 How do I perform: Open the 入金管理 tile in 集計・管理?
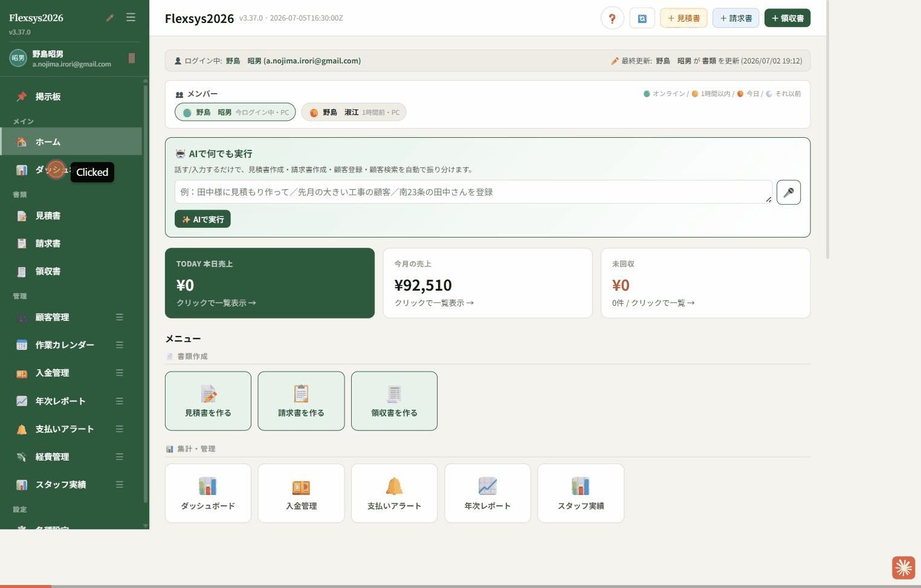[301, 493]
